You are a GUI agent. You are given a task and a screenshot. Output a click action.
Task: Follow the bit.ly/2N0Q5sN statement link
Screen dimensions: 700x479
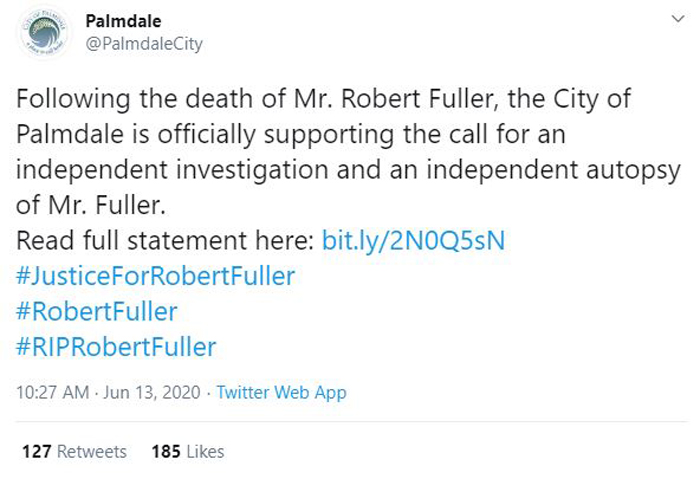[x=413, y=240]
